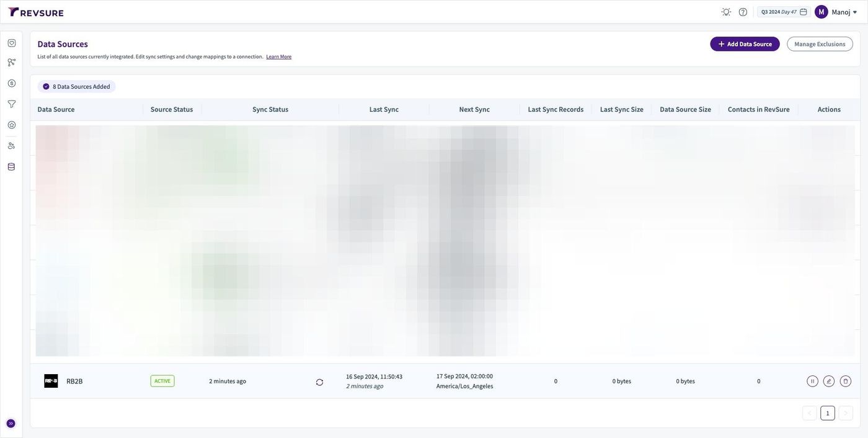The height and width of the screenshot is (438, 868).
Task: Follow the Learn More link
Action: tap(279, 56)
